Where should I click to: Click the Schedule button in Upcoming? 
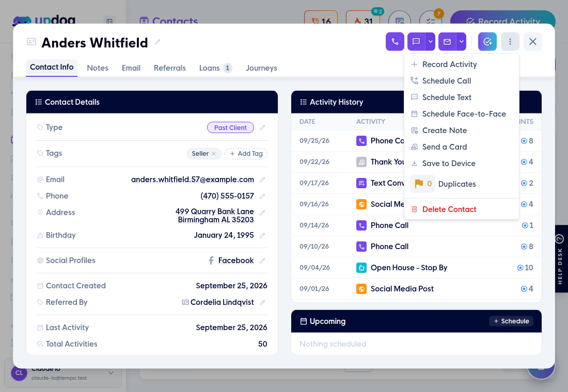511,321
